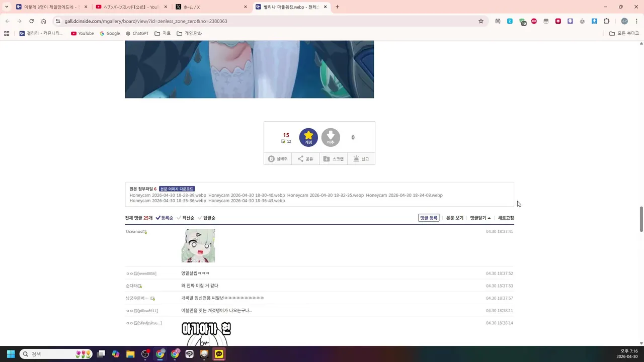Go back to the previous page
This screenshot has height=362, width=644.
7,21
